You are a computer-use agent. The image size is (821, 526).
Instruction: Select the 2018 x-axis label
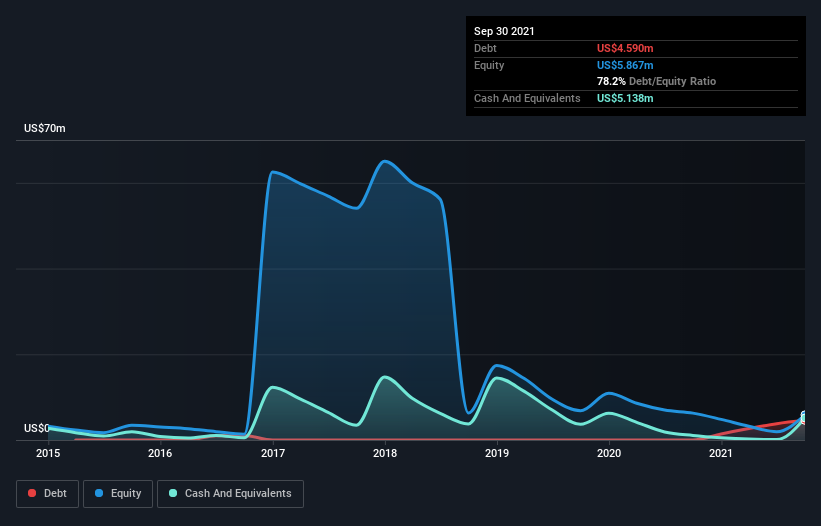pyautogui.click(x=385, y=453)
